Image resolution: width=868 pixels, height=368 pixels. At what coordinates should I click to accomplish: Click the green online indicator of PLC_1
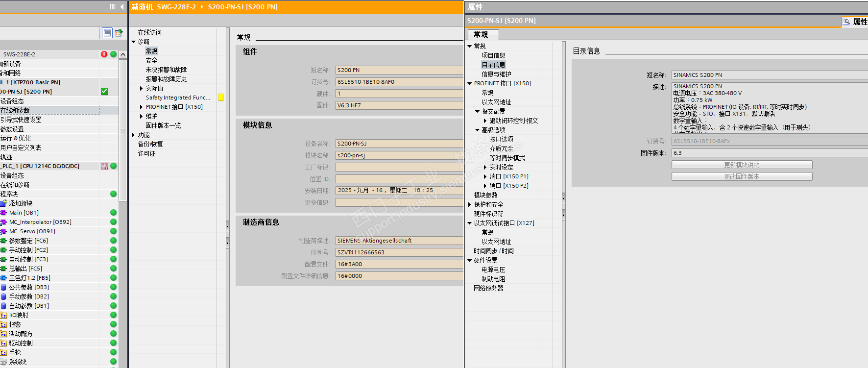pyautogui.click(x=114, y=166)
